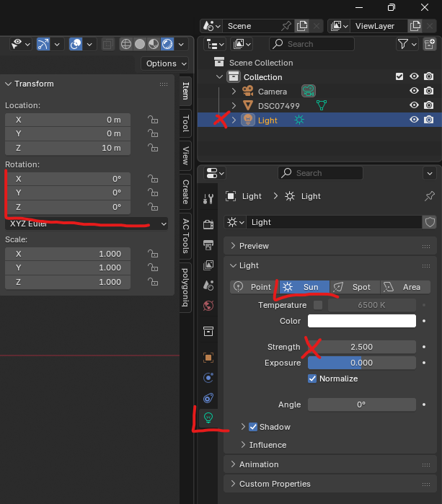Open the Object properties tab

coord(208,358)
